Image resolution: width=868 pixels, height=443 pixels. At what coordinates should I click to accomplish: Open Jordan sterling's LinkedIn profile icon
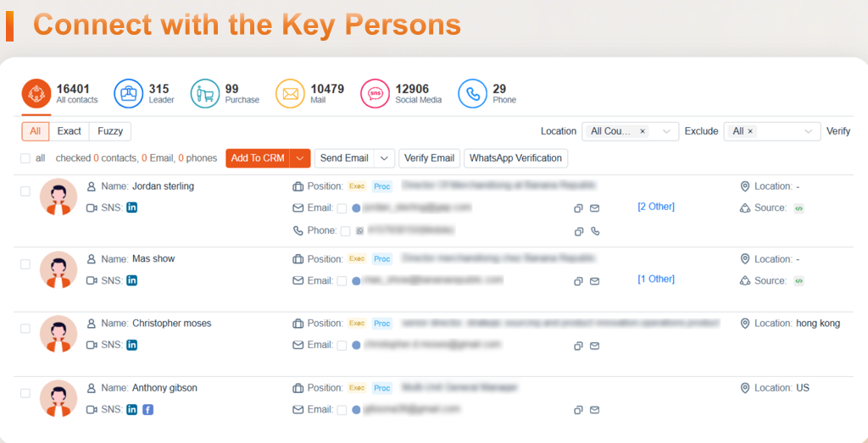131,208
